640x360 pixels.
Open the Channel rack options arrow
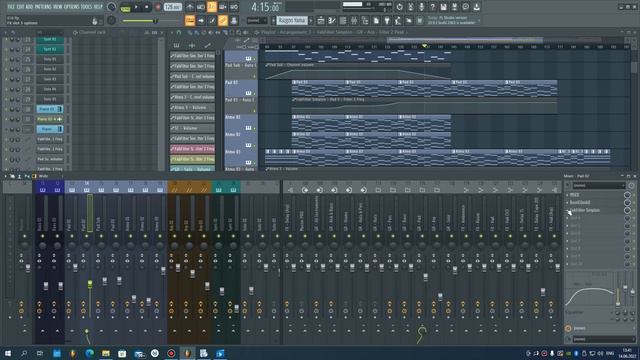coord(6,32)
